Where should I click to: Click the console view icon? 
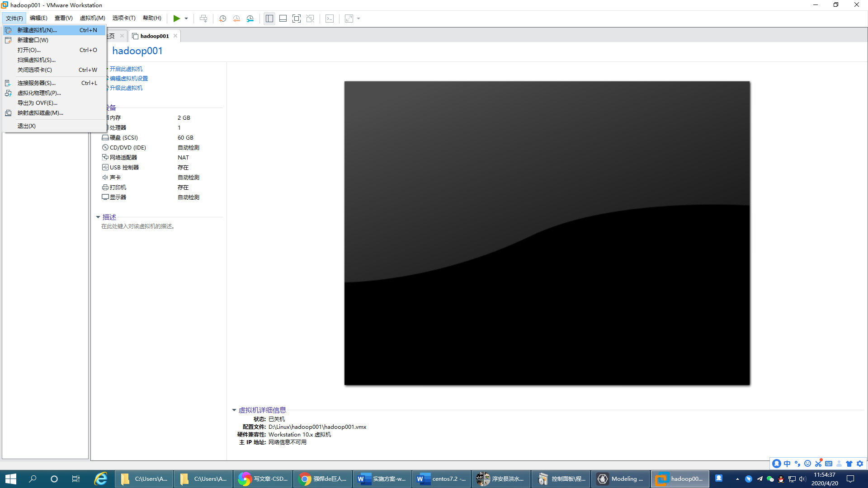tap(330, 19)
